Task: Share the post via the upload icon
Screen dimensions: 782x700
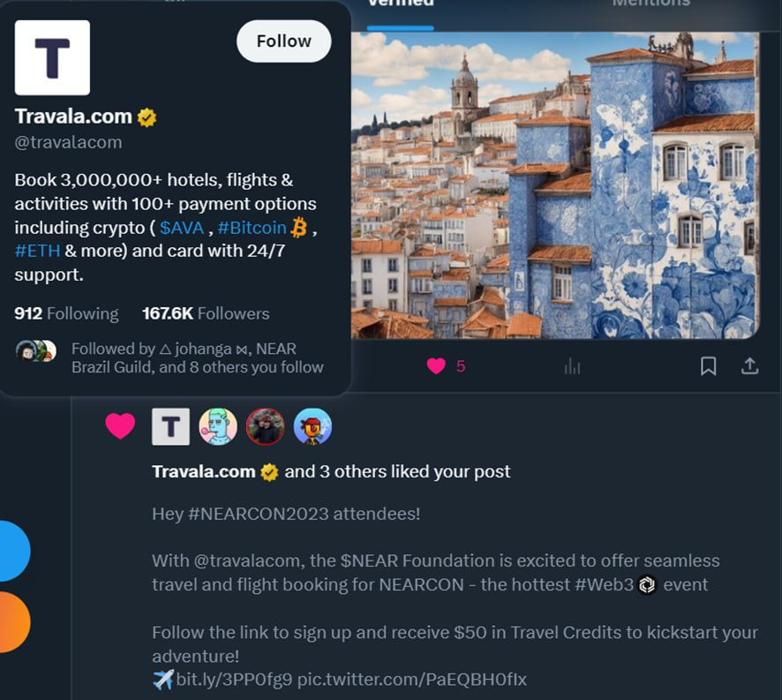Action: 749,366
